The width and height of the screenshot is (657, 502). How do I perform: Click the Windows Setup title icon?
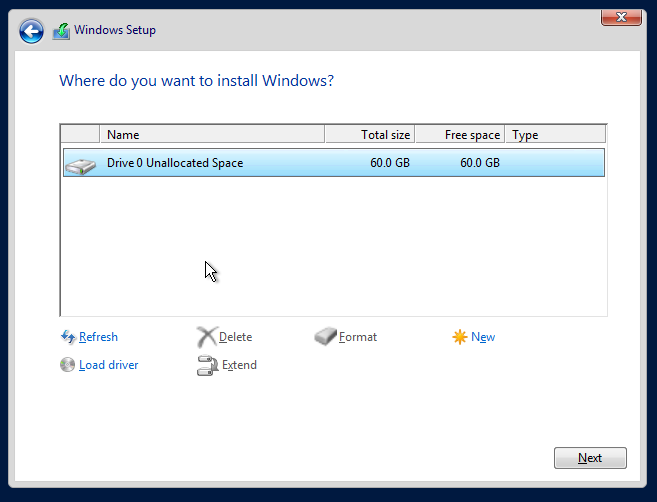[x=61, y=31]
